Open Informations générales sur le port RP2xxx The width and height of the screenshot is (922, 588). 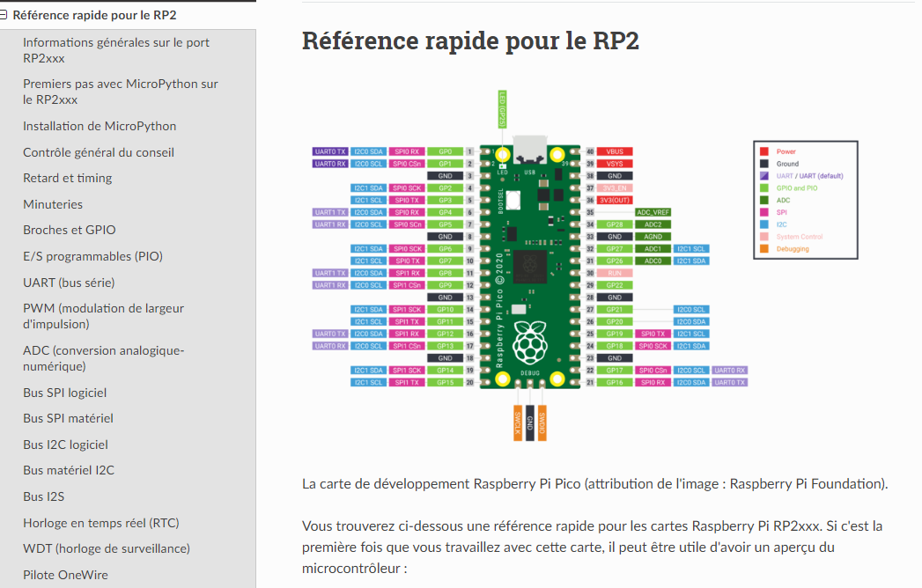(116, 50)
